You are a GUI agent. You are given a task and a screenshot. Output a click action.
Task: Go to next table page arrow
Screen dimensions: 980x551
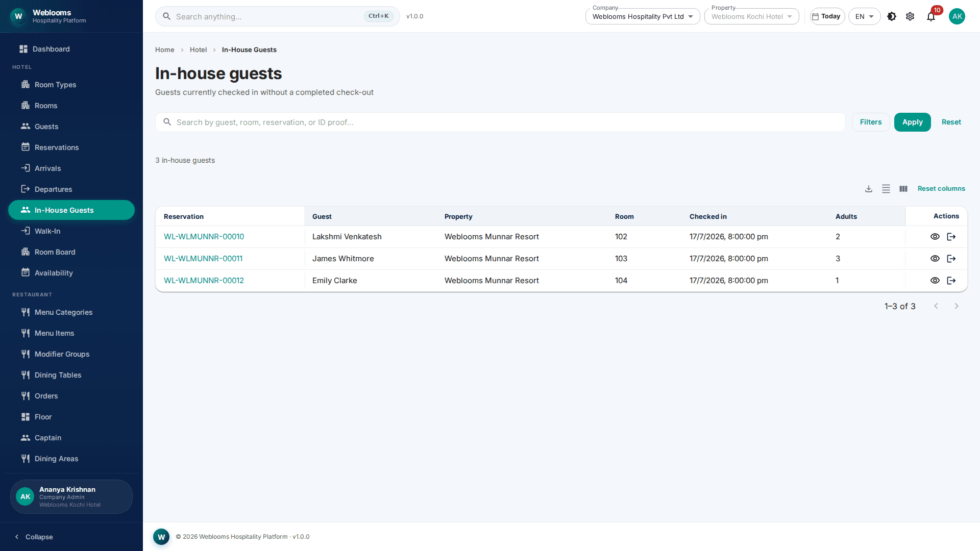click(x=957, y=306)
